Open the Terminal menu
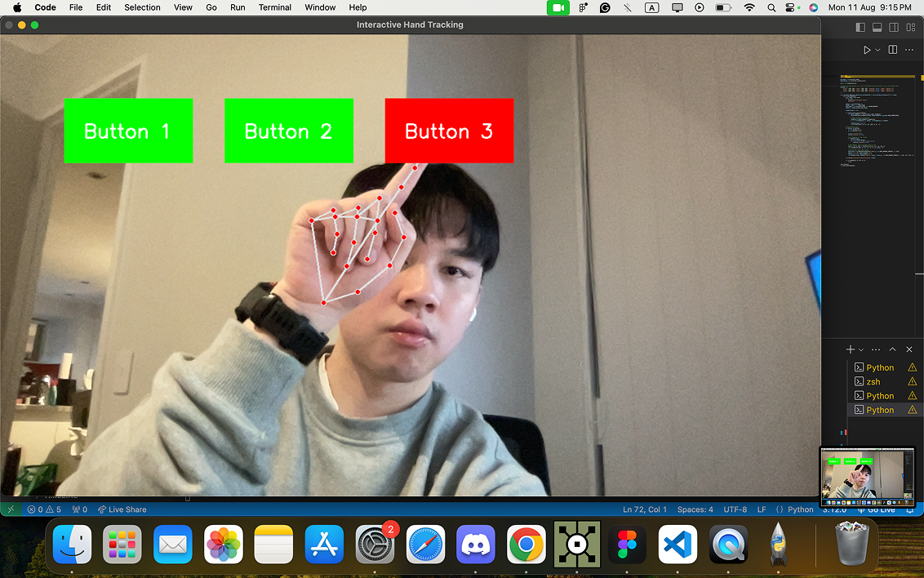The width and height of the screenshot is (924, 578). (x=274, y=7)
